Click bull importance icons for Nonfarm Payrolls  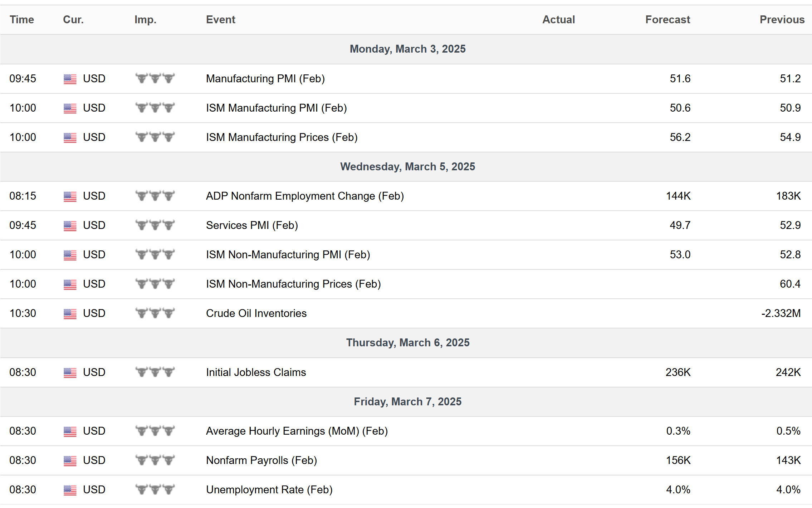155,460
